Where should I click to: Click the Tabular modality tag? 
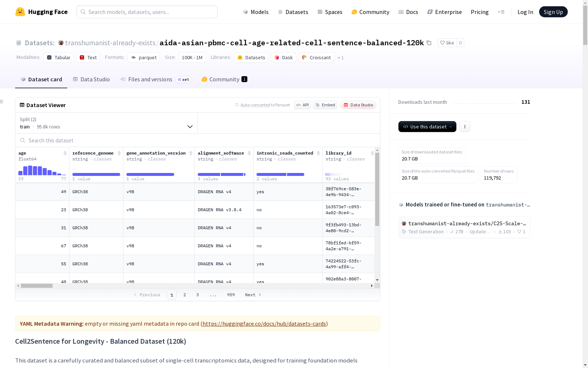[x=59, y=57]
